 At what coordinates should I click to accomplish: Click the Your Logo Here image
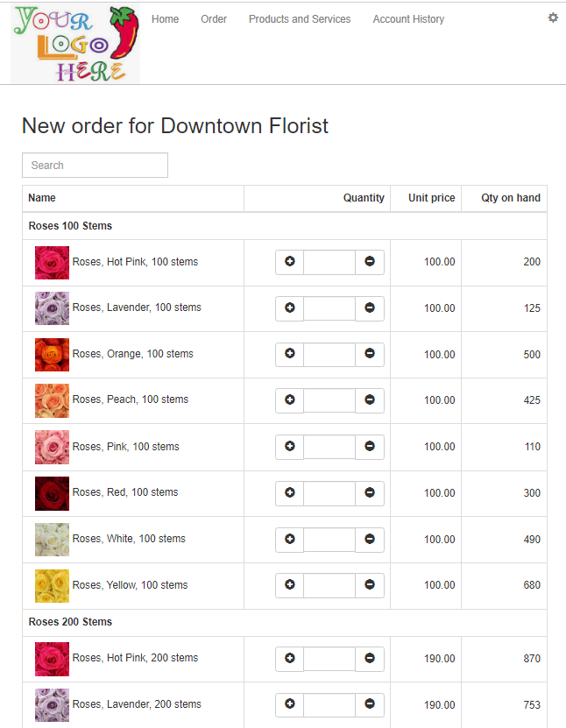point(75,44)
